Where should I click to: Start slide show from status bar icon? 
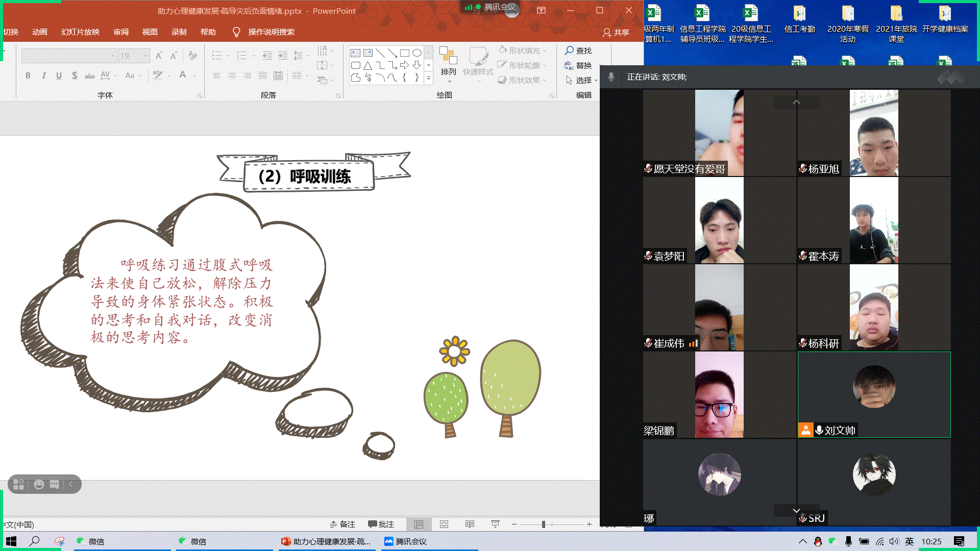coord(495,524)
